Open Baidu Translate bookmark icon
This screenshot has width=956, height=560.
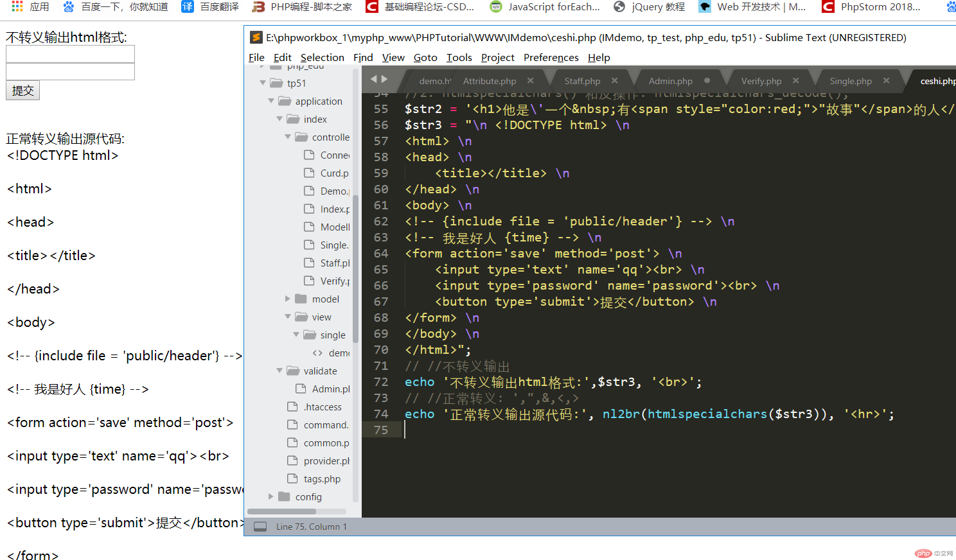[188, 6]
